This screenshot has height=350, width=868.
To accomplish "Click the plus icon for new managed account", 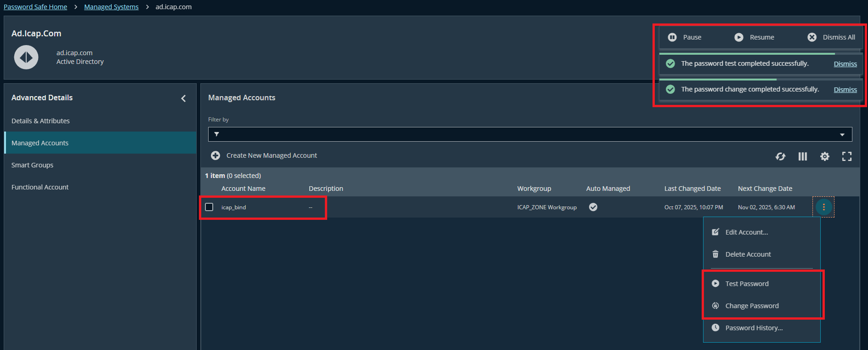I will click(x=215, y=155).
